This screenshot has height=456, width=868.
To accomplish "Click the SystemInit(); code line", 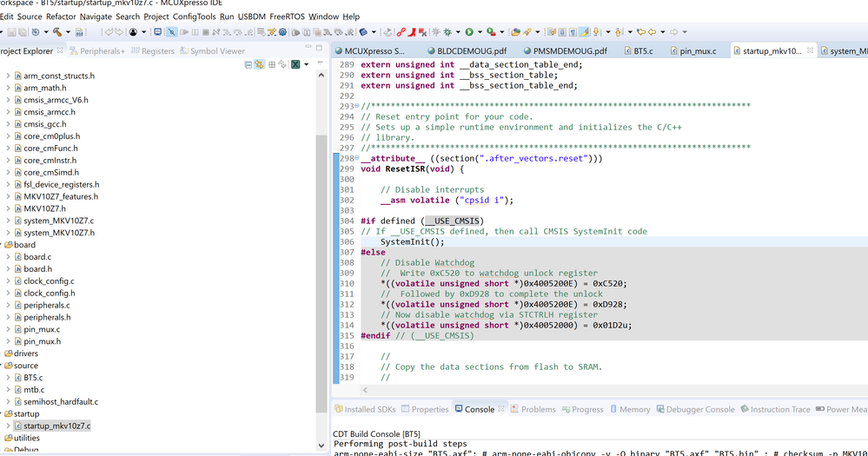I will click(x=412, y=241).
